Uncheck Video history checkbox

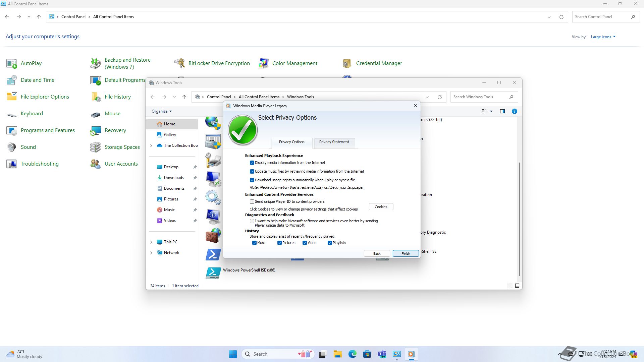[x=305, y=243]
